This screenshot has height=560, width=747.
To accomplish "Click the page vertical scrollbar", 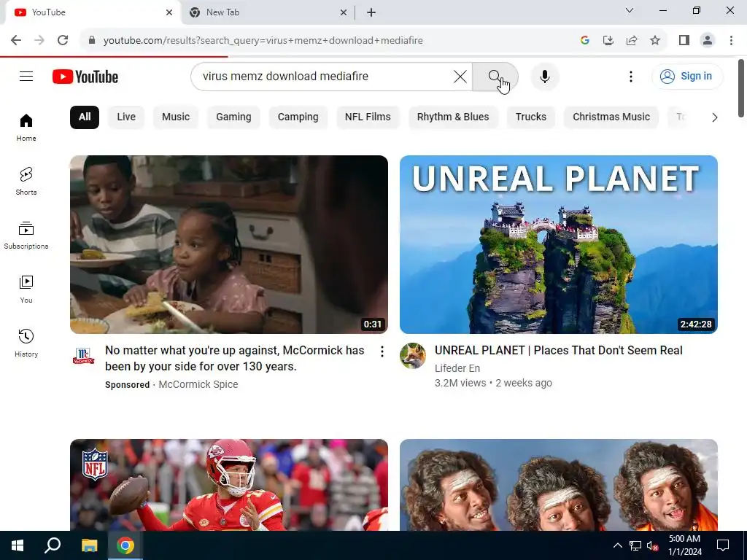I will [741, 88].
